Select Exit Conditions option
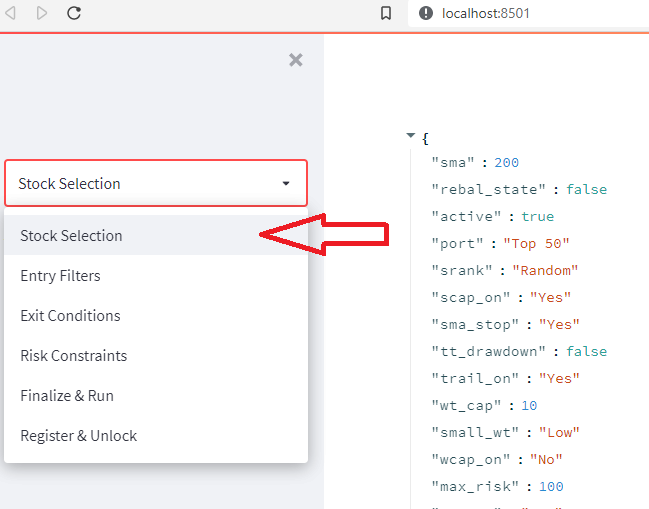Viewport: 649px width, 509px height. pos(156,316)
